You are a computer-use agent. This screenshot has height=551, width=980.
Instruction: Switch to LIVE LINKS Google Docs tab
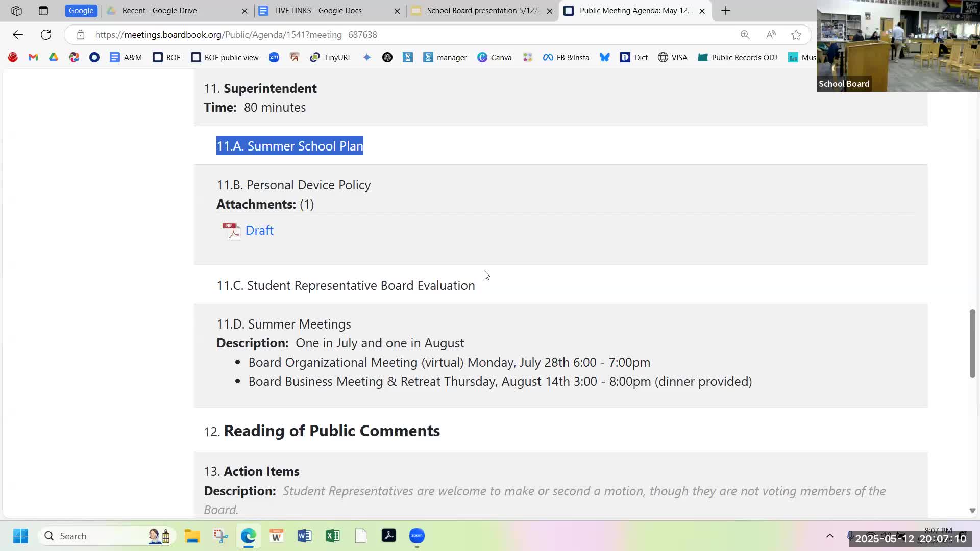coord(318,11)
